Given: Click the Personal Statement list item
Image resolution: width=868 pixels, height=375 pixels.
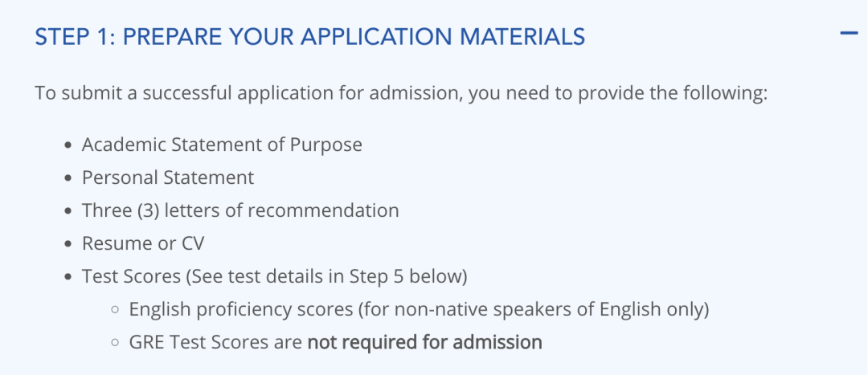Looking at the screenshot, I should tap(168, 177).
